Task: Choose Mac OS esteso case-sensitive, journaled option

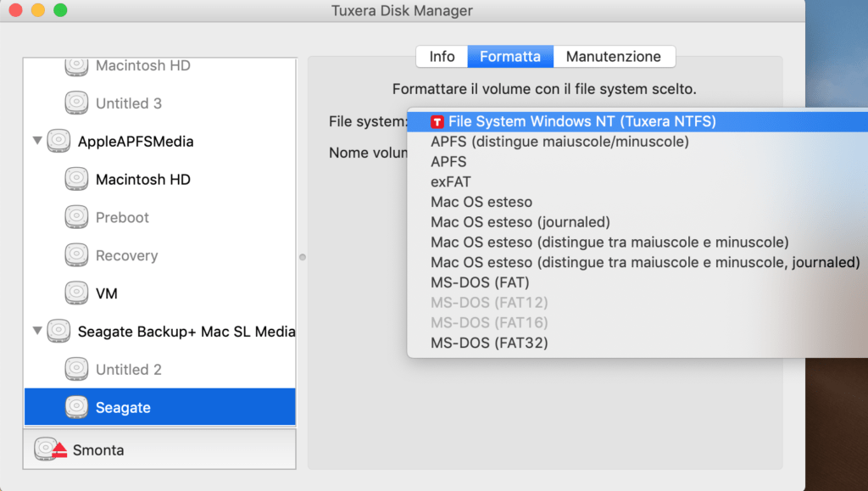Action: click(637, 262)
